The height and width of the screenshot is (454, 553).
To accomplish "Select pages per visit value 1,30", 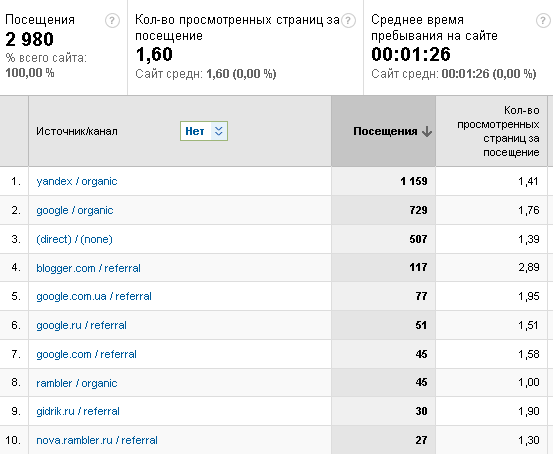I will click(529, 440).
